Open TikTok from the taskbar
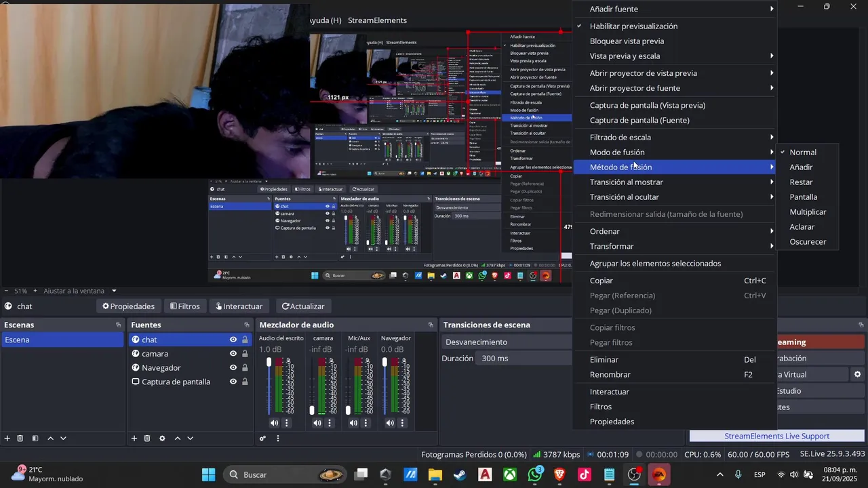 point(585,474)
